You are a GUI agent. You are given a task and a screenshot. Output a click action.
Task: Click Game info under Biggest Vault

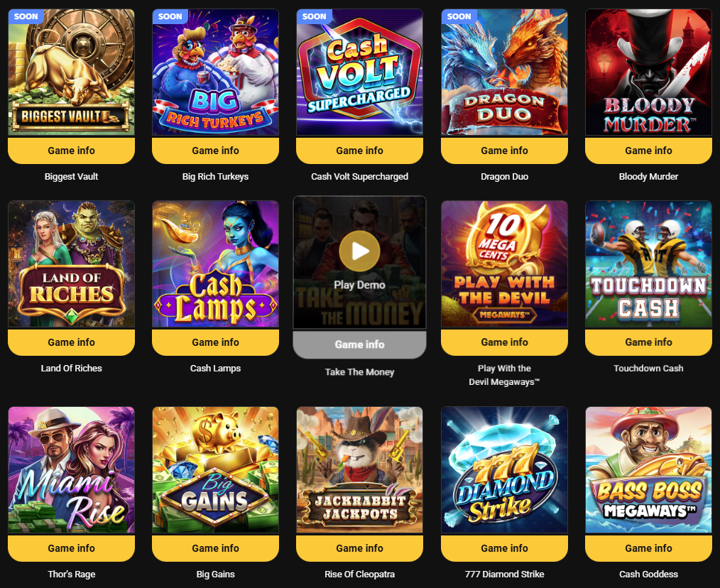71,151
